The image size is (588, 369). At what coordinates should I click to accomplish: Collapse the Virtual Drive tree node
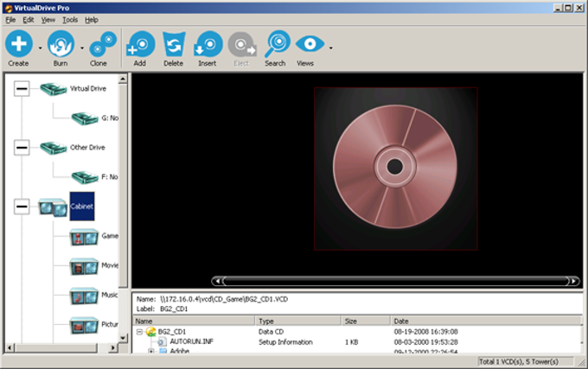pos(22,89)
